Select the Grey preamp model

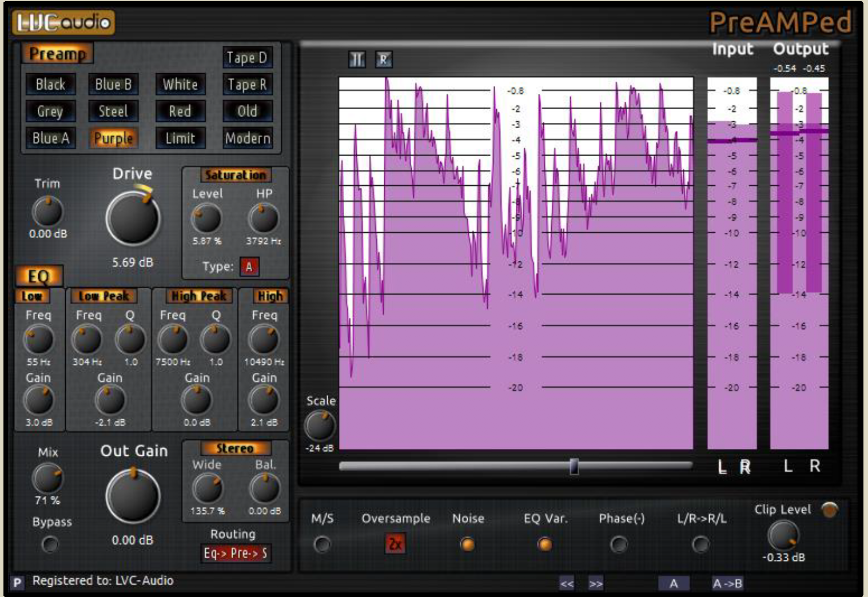coord(50,112)
